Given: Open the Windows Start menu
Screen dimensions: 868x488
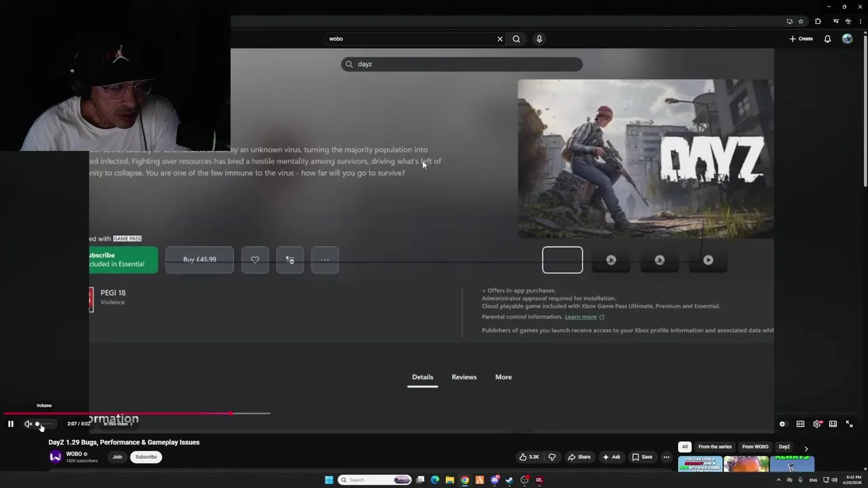Looking at the screenshot, I should (x=329, y=480).
